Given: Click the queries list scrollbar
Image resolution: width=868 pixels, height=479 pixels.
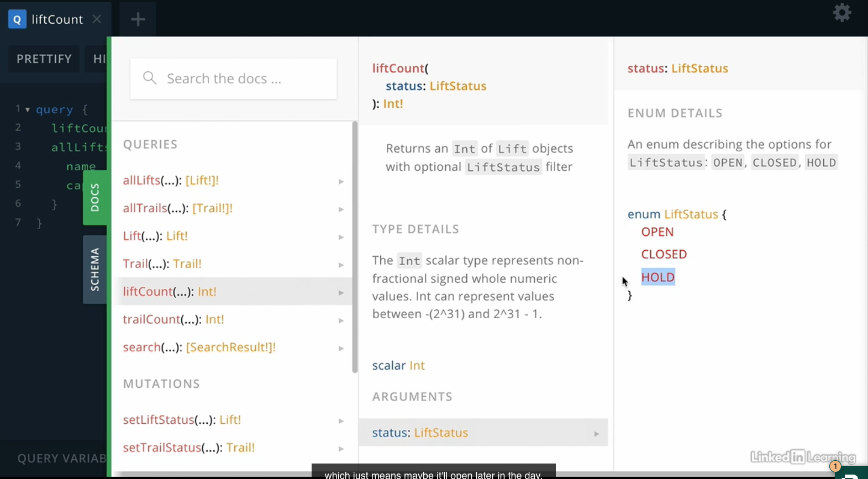Looking at the screenshot, I should pyautogui.click(x=355, y=247).
